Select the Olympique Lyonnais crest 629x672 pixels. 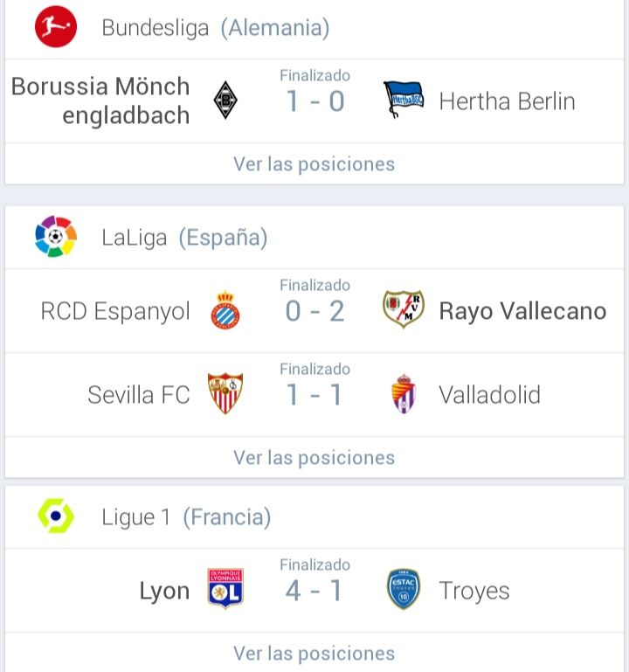coord(225,588)
